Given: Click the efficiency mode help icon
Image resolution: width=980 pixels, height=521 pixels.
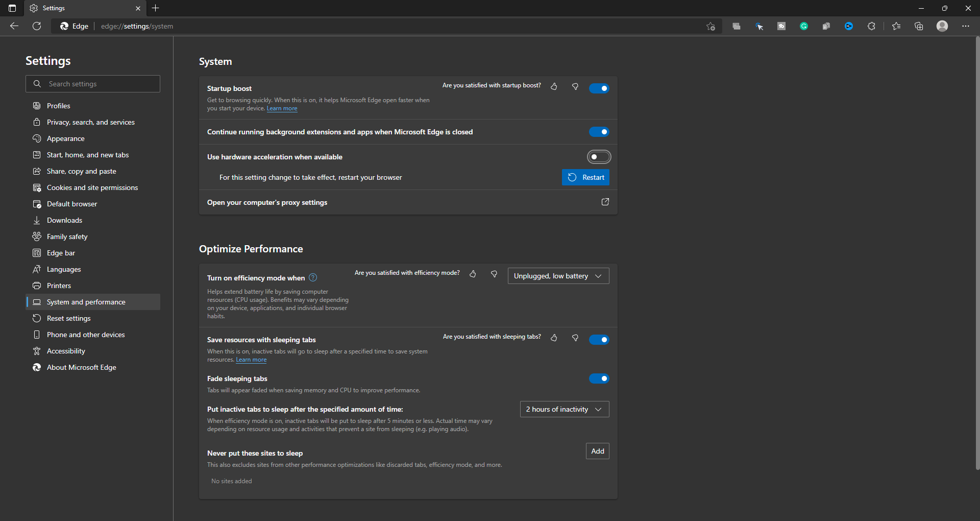Looking at the screenshot, I should 313,278.
